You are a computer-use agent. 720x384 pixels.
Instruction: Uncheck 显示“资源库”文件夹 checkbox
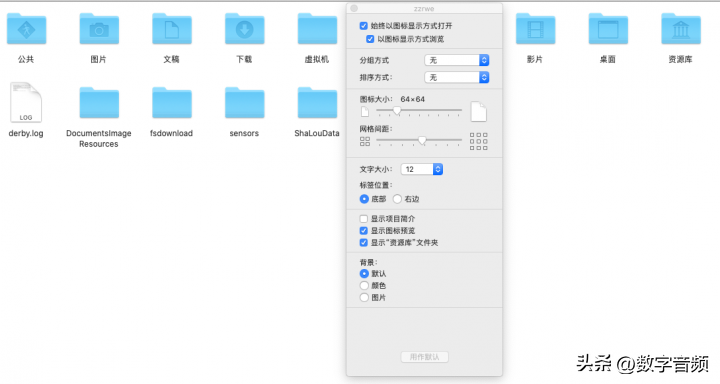(x=364, y=243)
